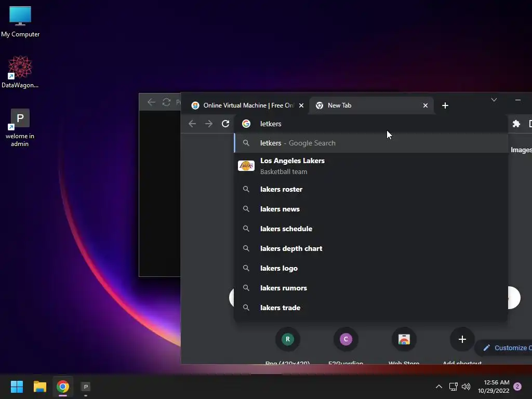Open the R shortcut tile
This screenshot has width=532, height=399.
point(288,339)
